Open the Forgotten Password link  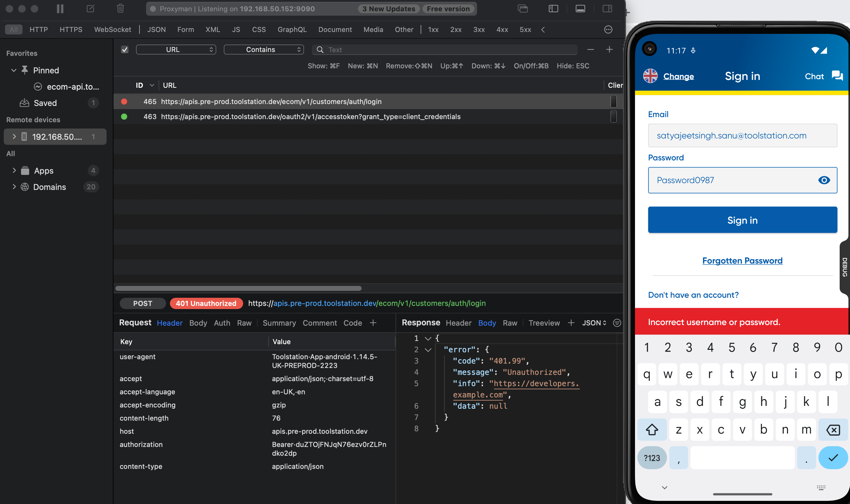point(742,260)
